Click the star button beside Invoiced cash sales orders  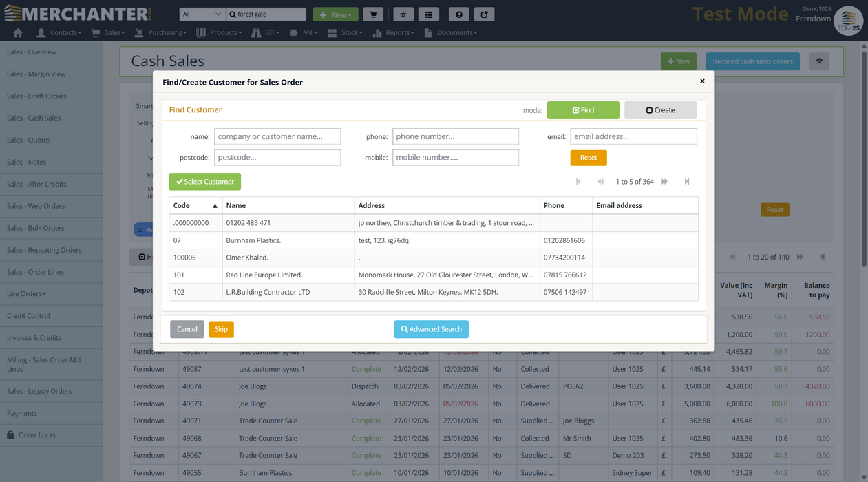[x=819, y=61]
